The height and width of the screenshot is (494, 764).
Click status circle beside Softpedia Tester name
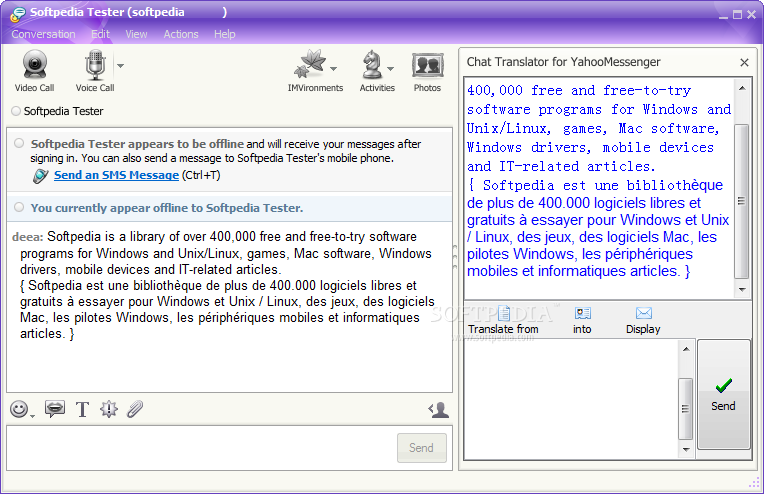[x=16, y=111]
